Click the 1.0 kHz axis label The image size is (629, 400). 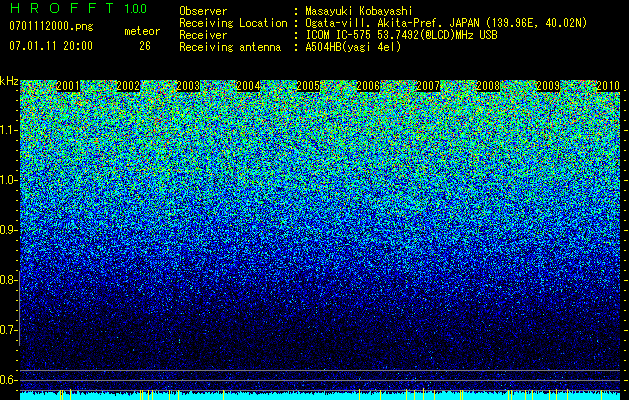pyautogui.click(x=8, y=180)
